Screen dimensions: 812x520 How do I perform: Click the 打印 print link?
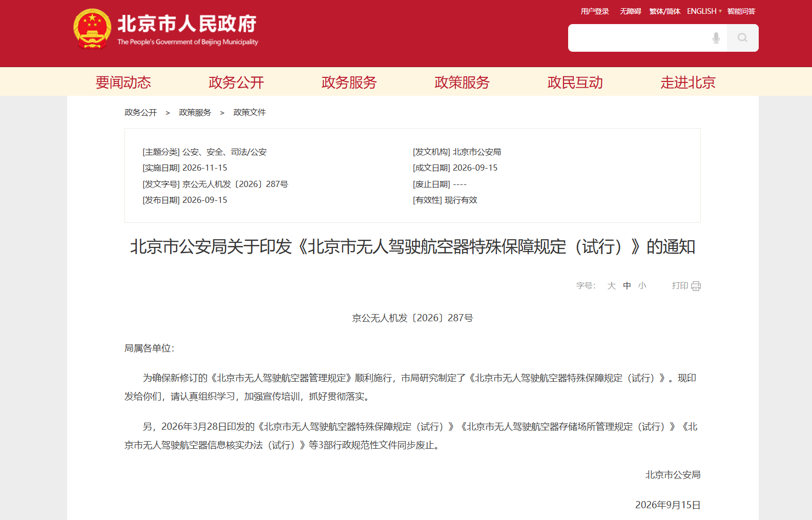pyautogui.click(x=680, y=286)
